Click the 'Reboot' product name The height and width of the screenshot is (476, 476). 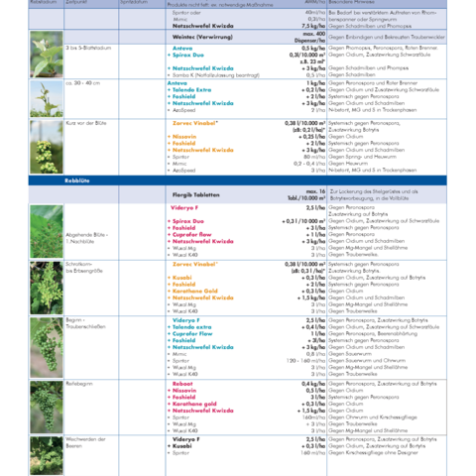[x=182, y=384]
